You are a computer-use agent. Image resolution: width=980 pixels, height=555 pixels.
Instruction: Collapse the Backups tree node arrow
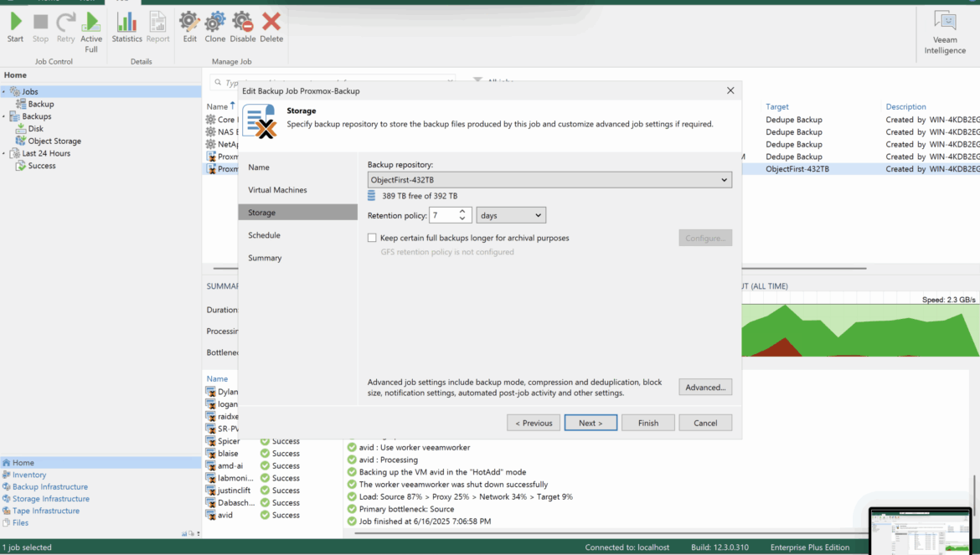coord(3,116)
